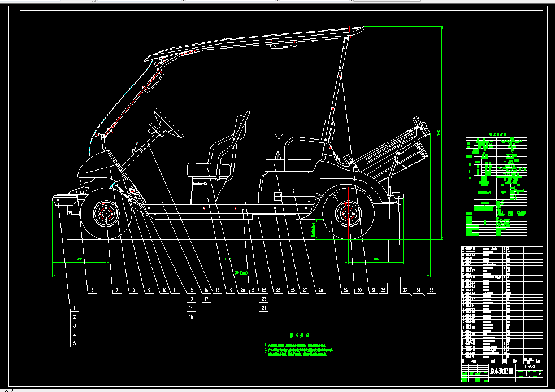Select part balloon number 20
The width and height of the screenshot is (555, 392).
click(243, 290)
